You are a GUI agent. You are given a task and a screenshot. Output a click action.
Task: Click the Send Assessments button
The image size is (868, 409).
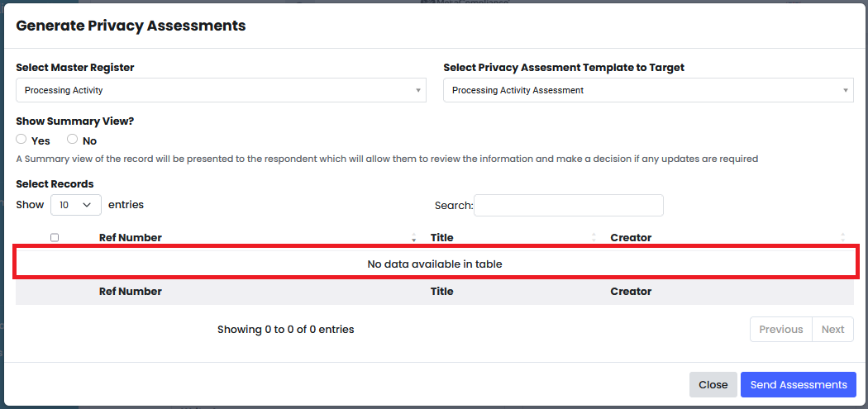pyautogui.click(x=799, y=385)
